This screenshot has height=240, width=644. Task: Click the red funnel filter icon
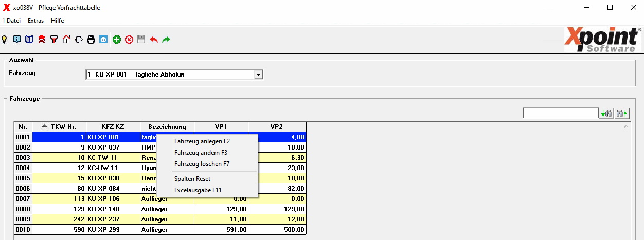pos(54,39)
